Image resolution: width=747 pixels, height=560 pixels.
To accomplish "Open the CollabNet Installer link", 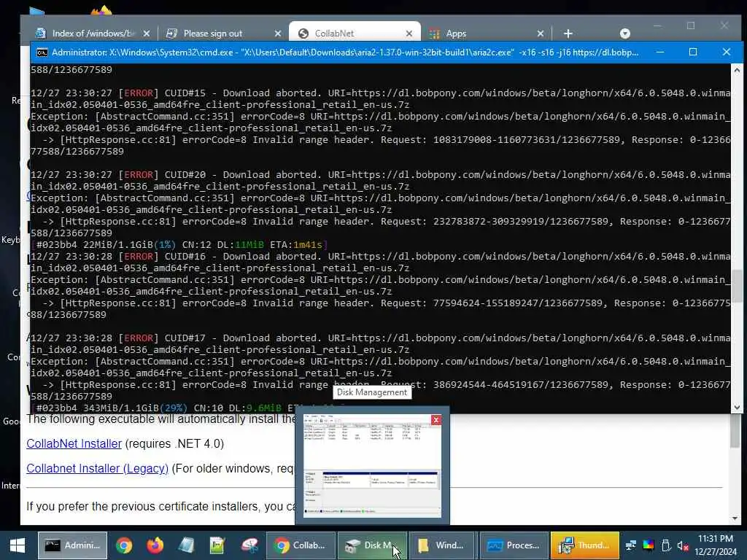I will [74, 443].
